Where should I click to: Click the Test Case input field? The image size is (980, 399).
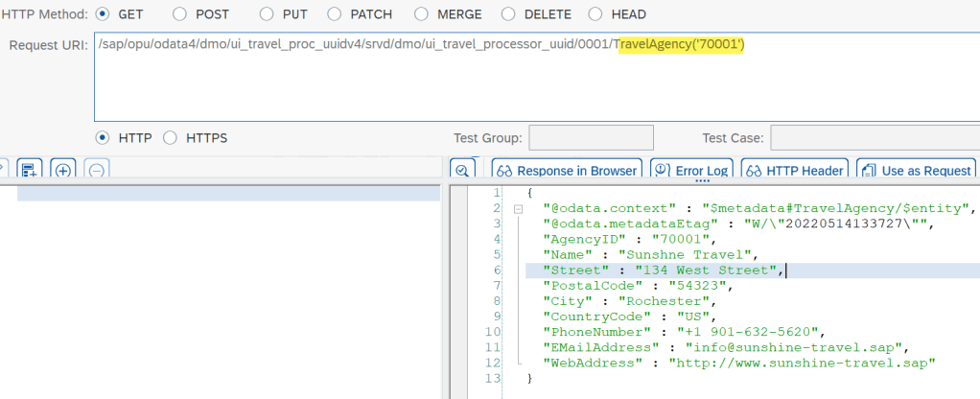873,138
